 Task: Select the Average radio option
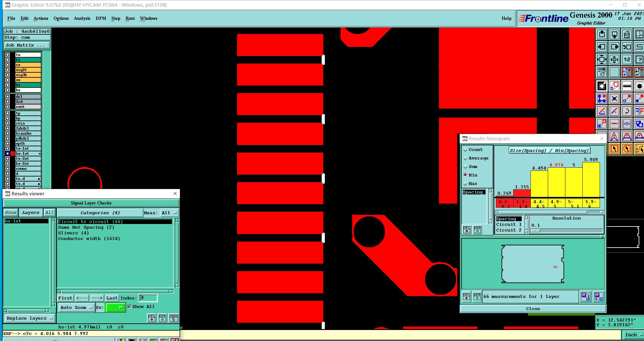click(465, 158)
